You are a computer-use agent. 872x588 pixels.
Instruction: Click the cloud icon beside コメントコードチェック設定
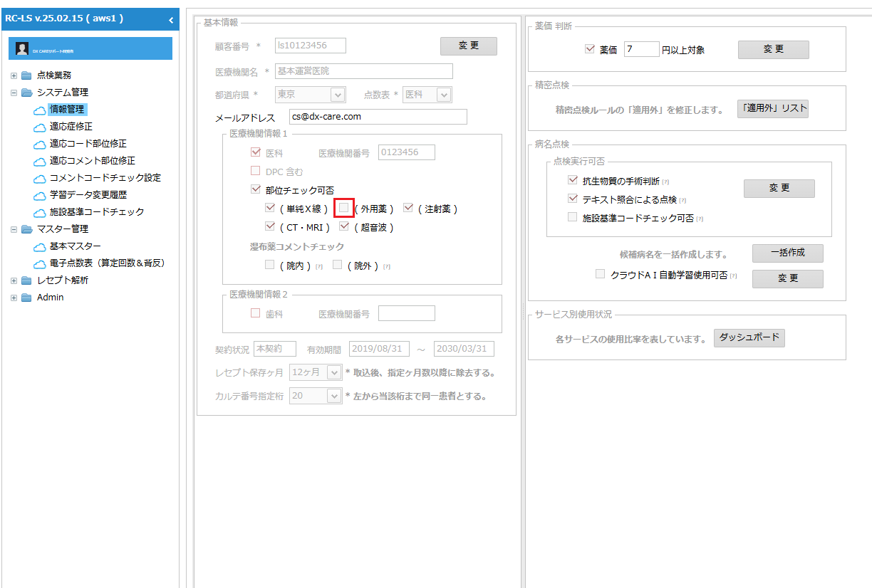pyautogui.click(x=39, y=178)
